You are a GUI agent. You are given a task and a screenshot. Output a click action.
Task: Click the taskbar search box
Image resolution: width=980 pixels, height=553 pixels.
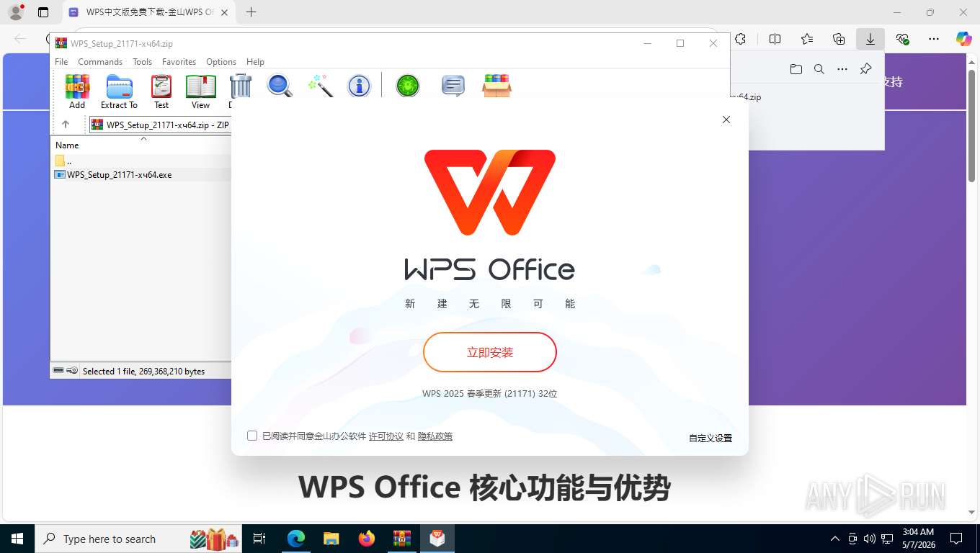138,539
